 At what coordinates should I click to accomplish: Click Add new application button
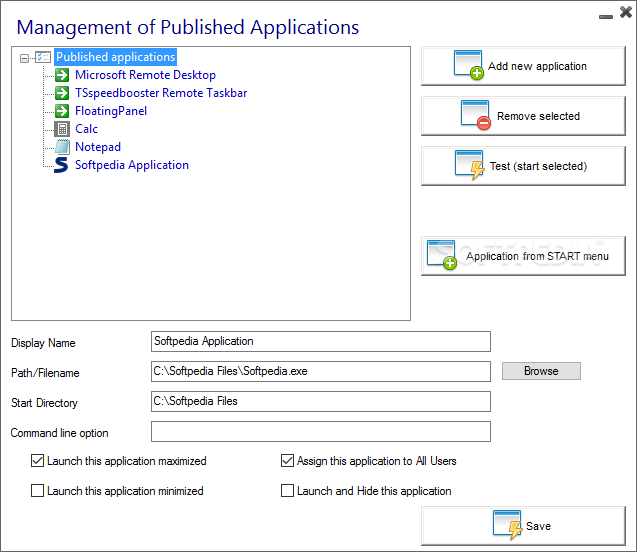(x=523, y=66)
